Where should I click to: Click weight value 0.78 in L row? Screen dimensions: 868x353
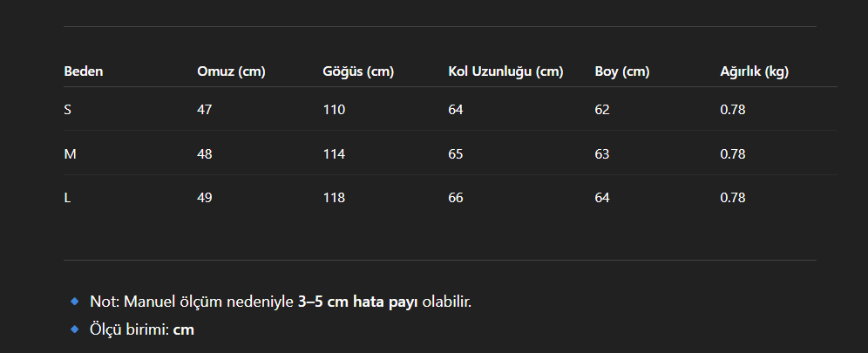(x=733, y=198)
